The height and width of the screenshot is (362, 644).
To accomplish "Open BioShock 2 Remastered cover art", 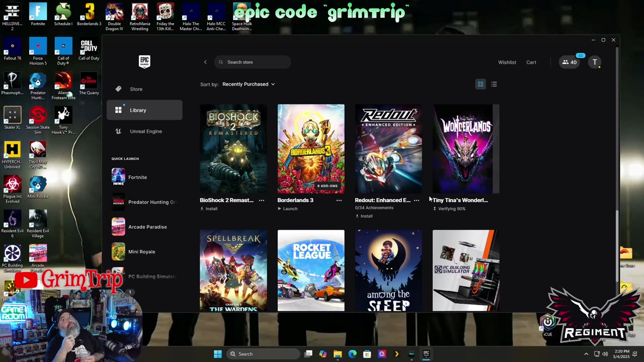I will pyautogui.click(x=233, y=149).
